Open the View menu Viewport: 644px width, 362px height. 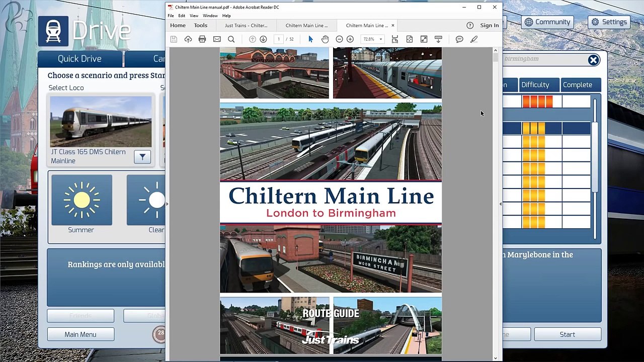[194, 16]
